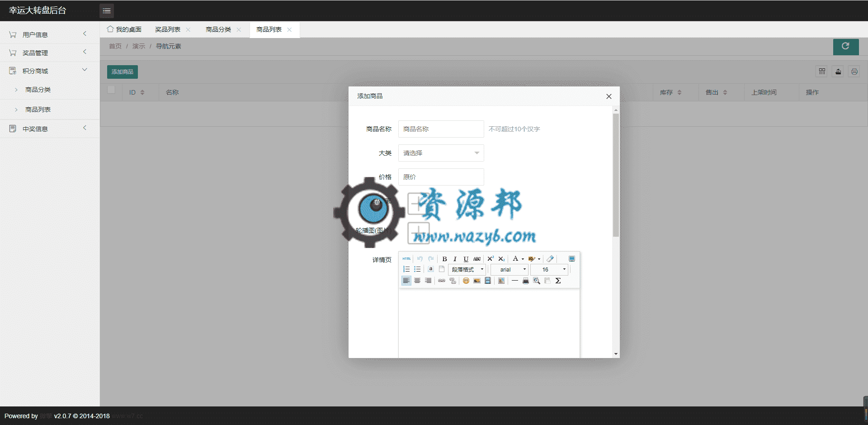Click the paste clipboard icon in editor
868x425 pixels.
pos(547,281)
